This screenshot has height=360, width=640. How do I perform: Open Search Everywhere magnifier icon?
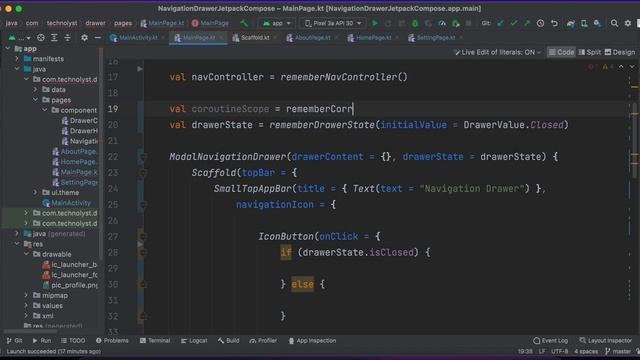(614, 23)
